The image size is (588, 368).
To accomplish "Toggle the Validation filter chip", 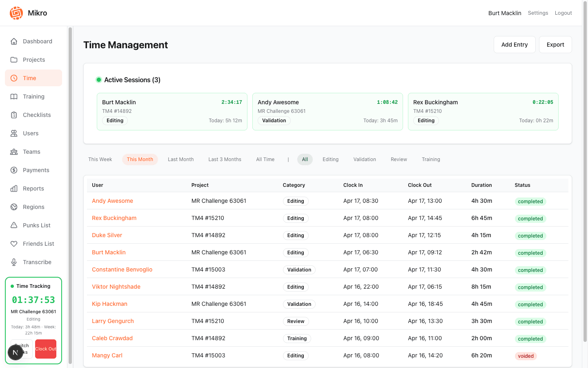I will (364, 159).
